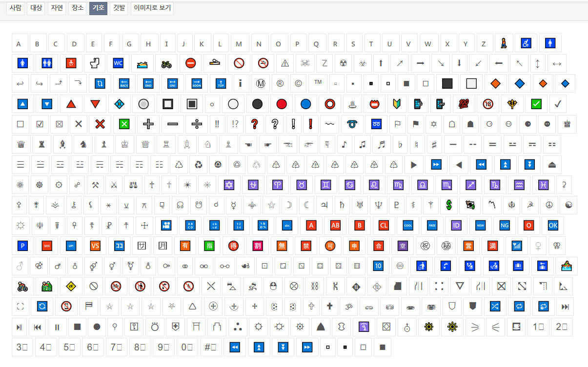Choose the yin yang symbol
Image resolution: width=588 pixels, height=367 pixels.
[x=568, y=205]
